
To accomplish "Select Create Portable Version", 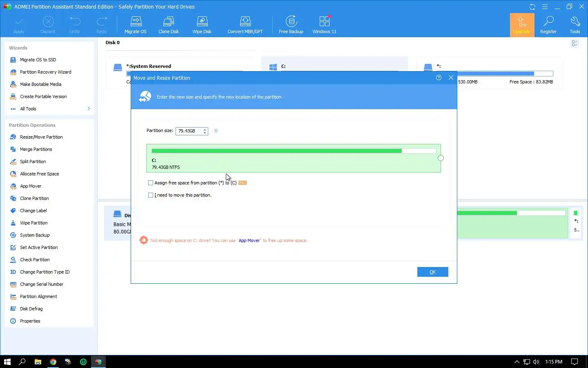I will click(43, 96).
